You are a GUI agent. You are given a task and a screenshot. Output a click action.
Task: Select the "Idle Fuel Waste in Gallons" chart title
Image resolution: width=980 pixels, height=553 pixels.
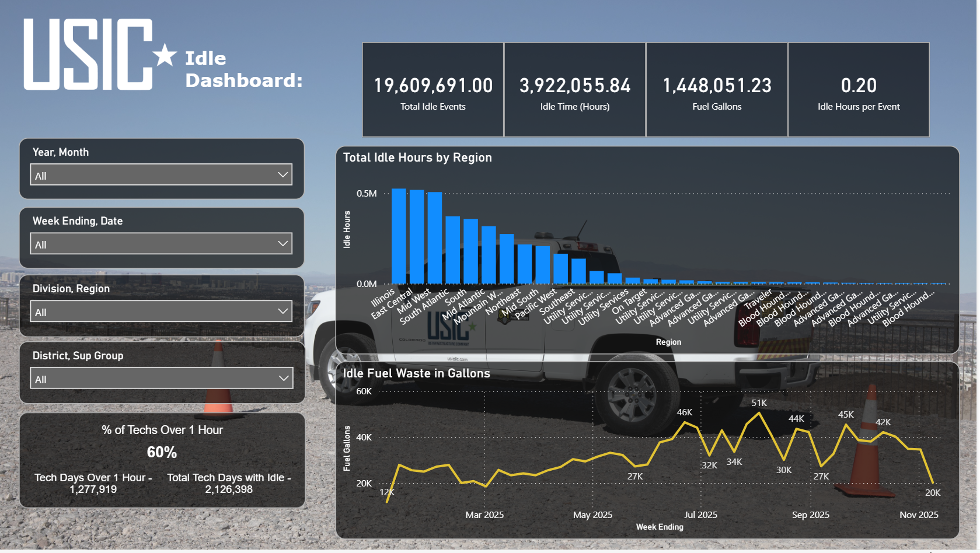[x=416, y=373]
